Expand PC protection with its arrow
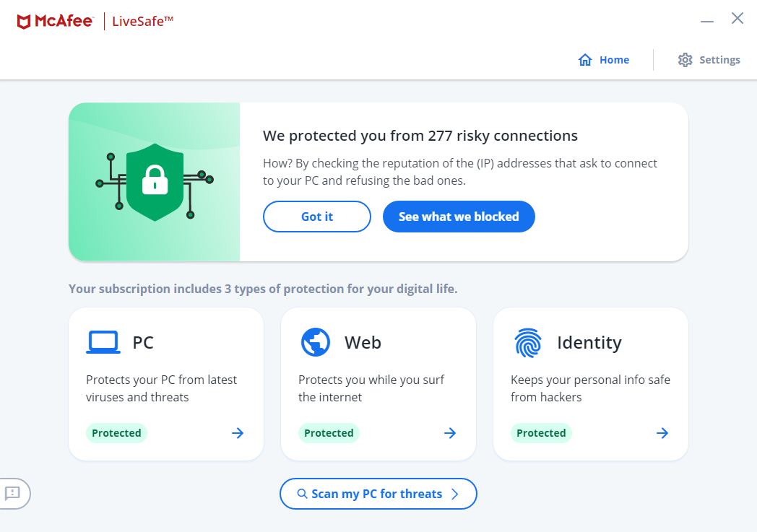Screen dimensions: 757x532 (238, 433)
